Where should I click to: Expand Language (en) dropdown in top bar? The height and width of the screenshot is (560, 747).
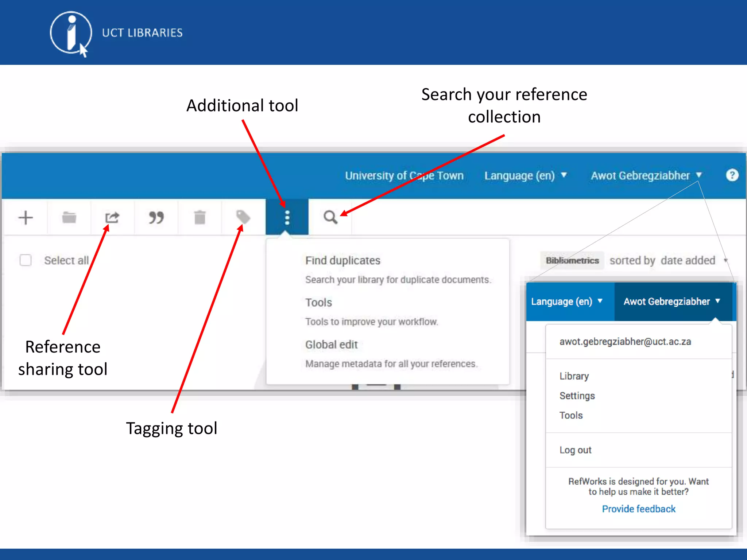(x=526, y=176)
